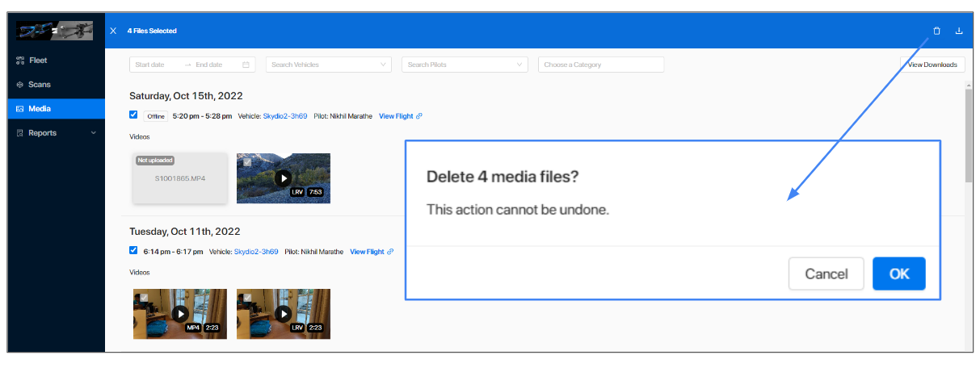Uncheck the Saturday Oct 15th flight checkbox
The height and width of the screenshot is (372, 980).
coord(133,115)
